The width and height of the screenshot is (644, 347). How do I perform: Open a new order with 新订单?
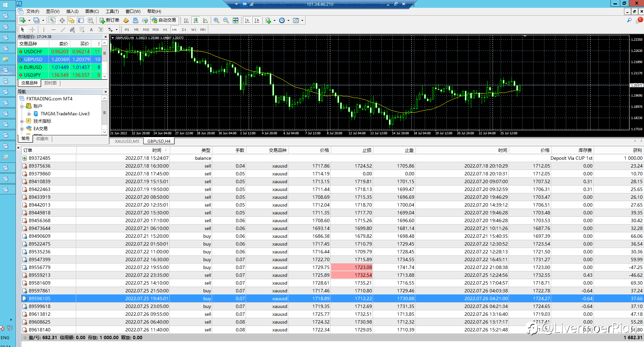click(x=109, y=20)
